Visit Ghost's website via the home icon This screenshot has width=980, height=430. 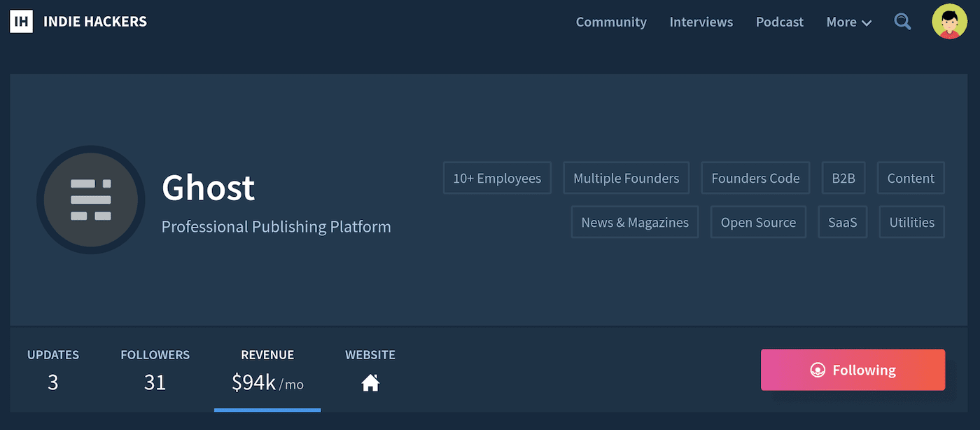[370, 382]
